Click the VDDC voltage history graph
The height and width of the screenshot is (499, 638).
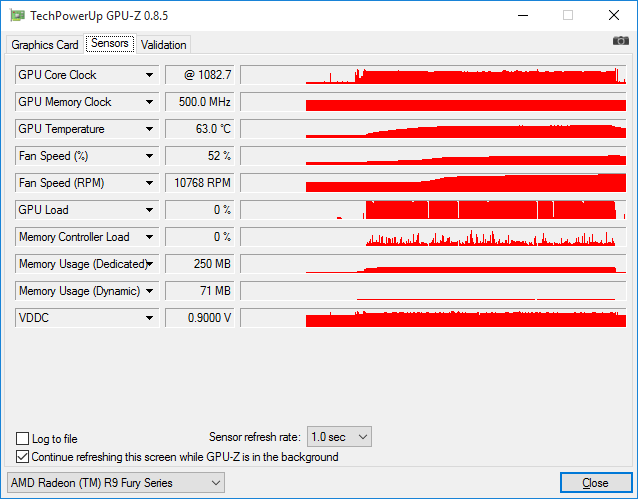(433, 318)
